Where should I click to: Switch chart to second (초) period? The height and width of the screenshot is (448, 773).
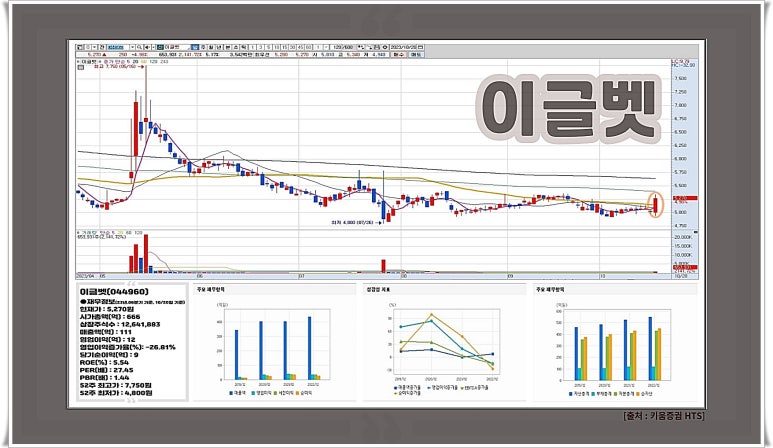235,47
